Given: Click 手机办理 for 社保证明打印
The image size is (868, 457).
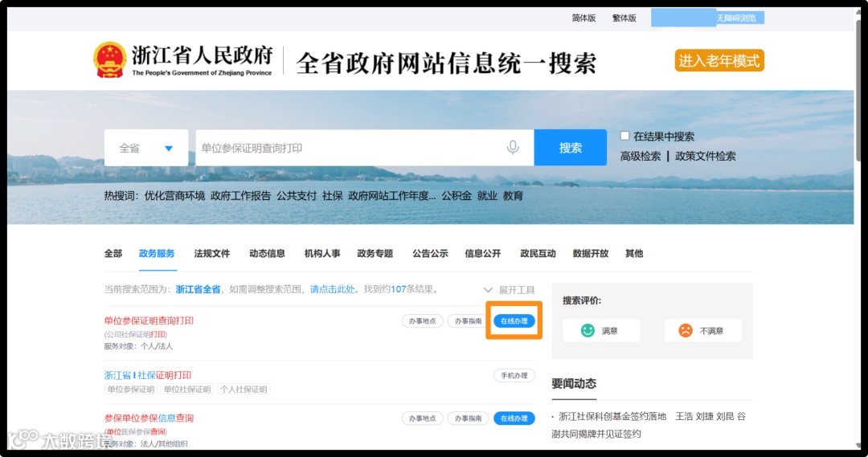Looking at the screenshot, I should (x=514, y=376).
